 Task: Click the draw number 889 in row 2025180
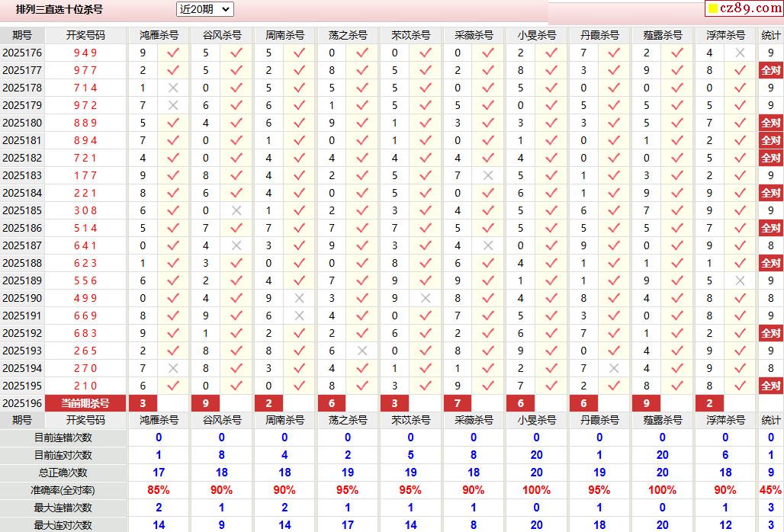(85, 123)
